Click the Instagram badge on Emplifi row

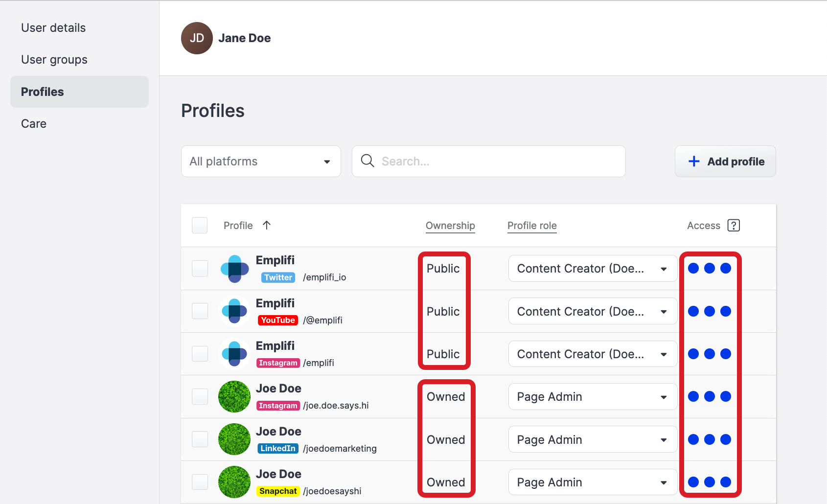(278, 363)
